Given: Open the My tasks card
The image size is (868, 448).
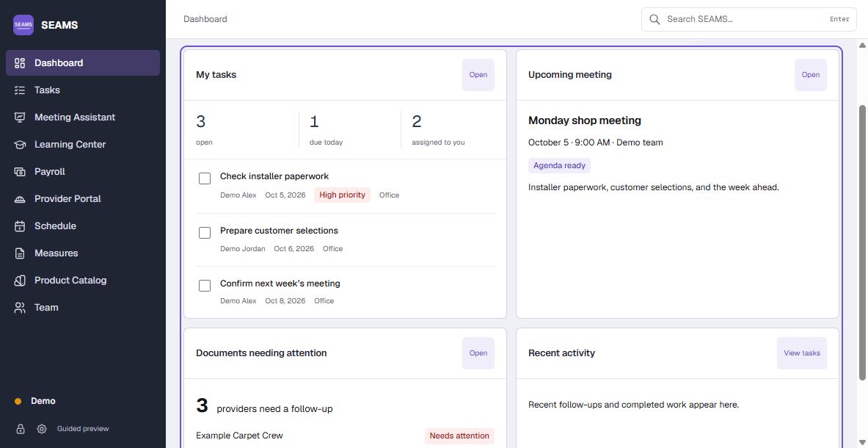Looking at the screenshot, I should pos(478,75).
